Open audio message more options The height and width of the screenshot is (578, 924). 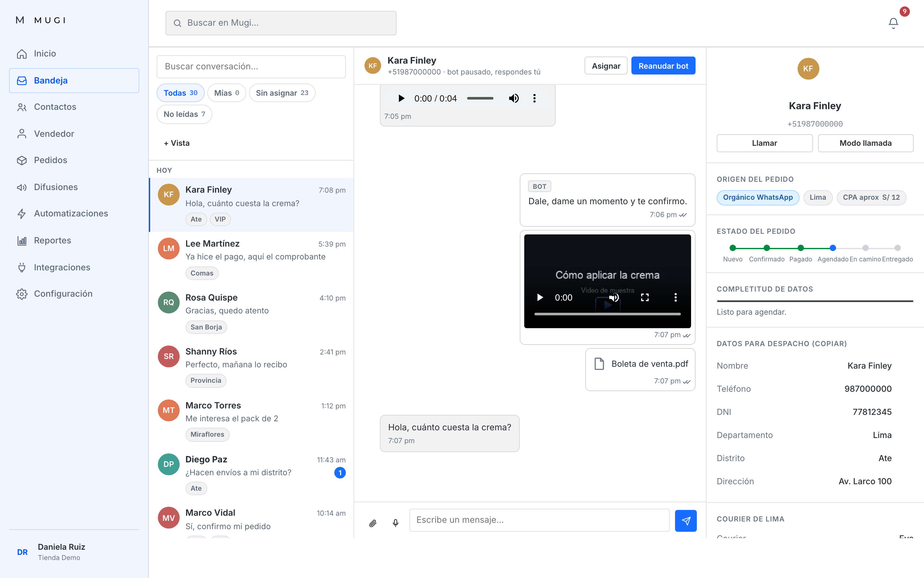click(x=534, y=98)
